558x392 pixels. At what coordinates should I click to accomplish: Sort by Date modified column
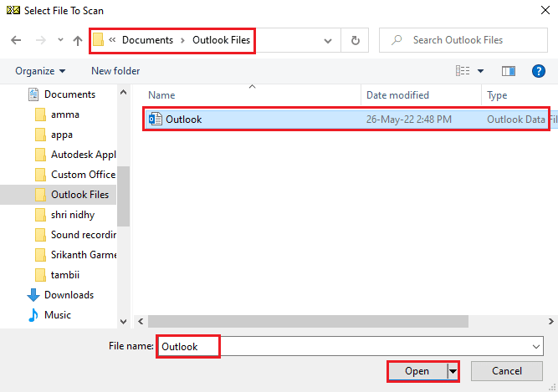(397, 95)
